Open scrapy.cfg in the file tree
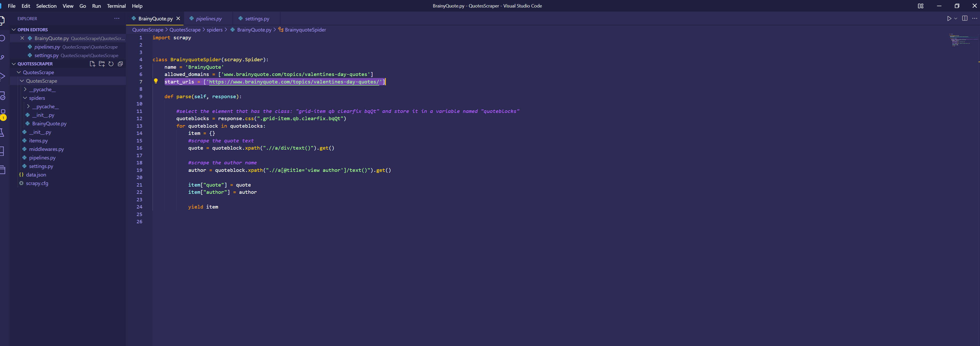 point(37,183)
